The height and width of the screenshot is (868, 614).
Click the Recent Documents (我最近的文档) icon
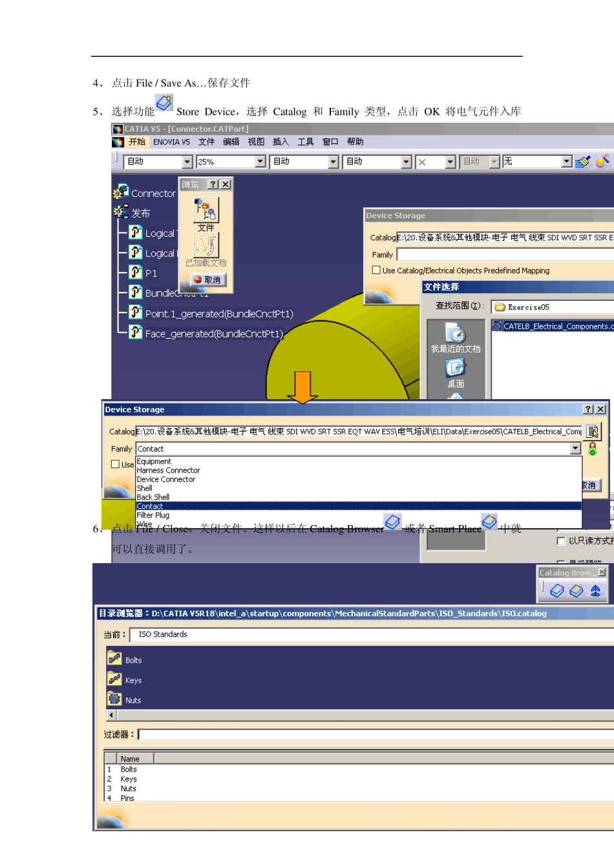tap(456, 333)
